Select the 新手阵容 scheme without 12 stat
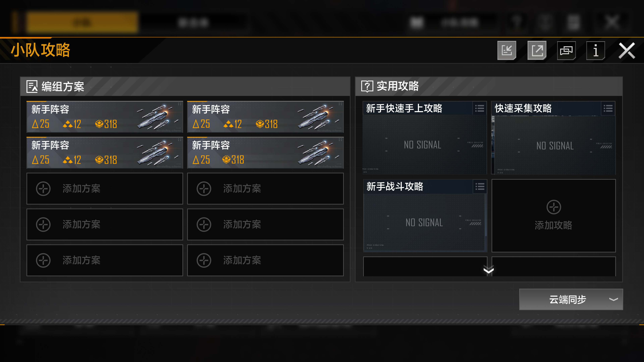Image resolution: width=644 pixels, height=362 pixels. (x=265, y=153)
